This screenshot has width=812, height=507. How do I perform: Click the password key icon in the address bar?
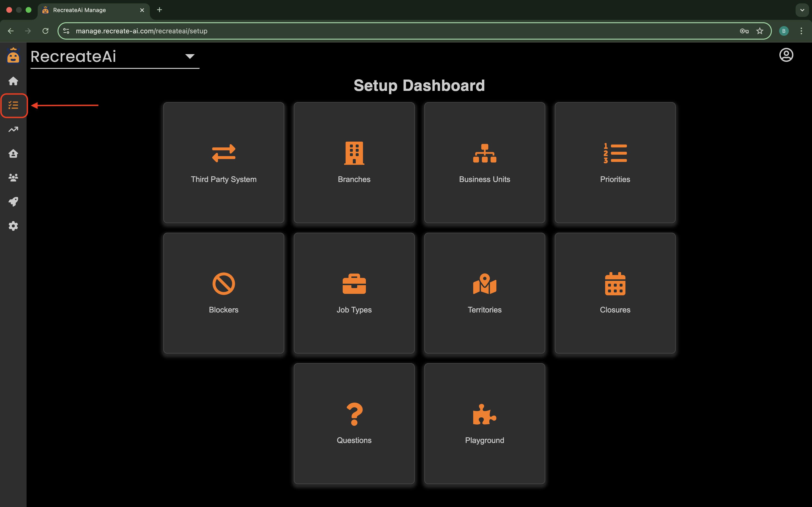744,31
